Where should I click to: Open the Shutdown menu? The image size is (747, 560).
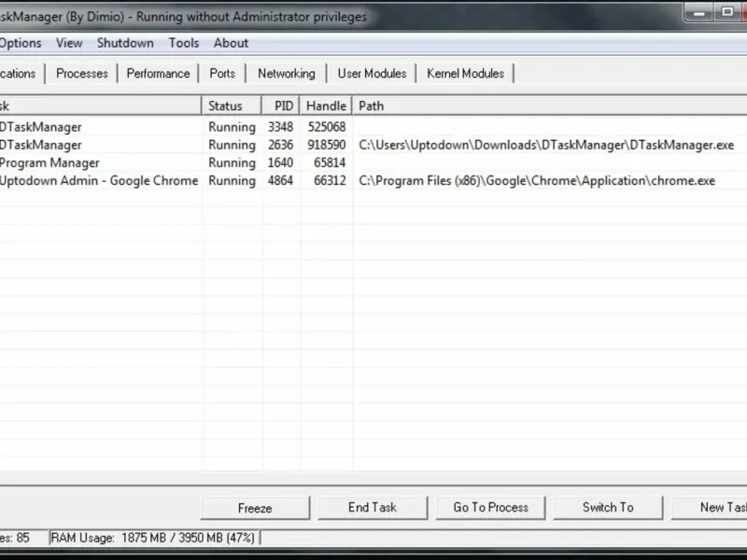point(125,43)
